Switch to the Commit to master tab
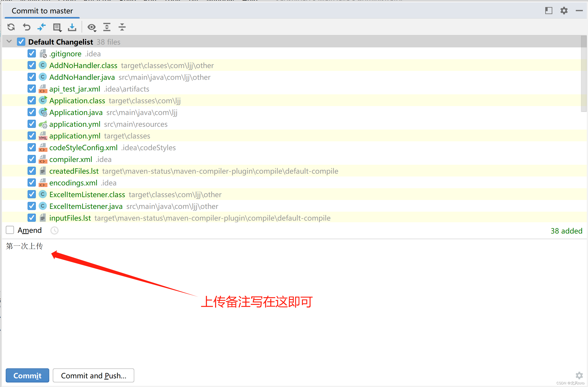This screenshot has width=588, height=387. 42,11
